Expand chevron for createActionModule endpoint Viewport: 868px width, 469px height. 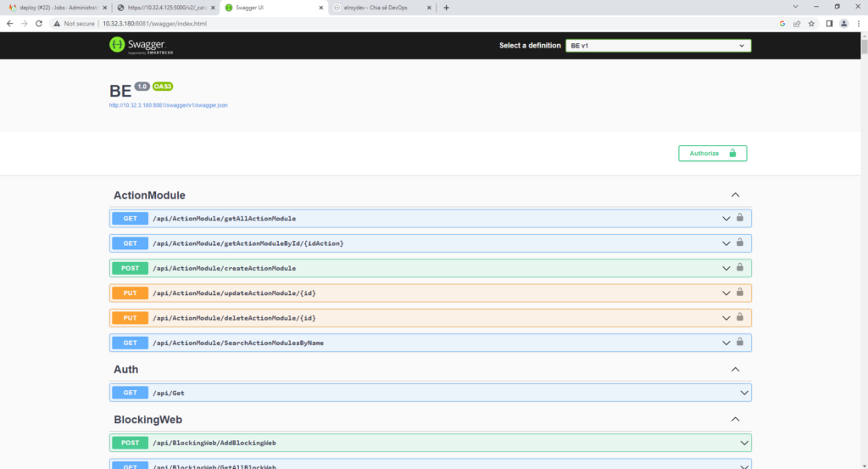pos(726,269)
